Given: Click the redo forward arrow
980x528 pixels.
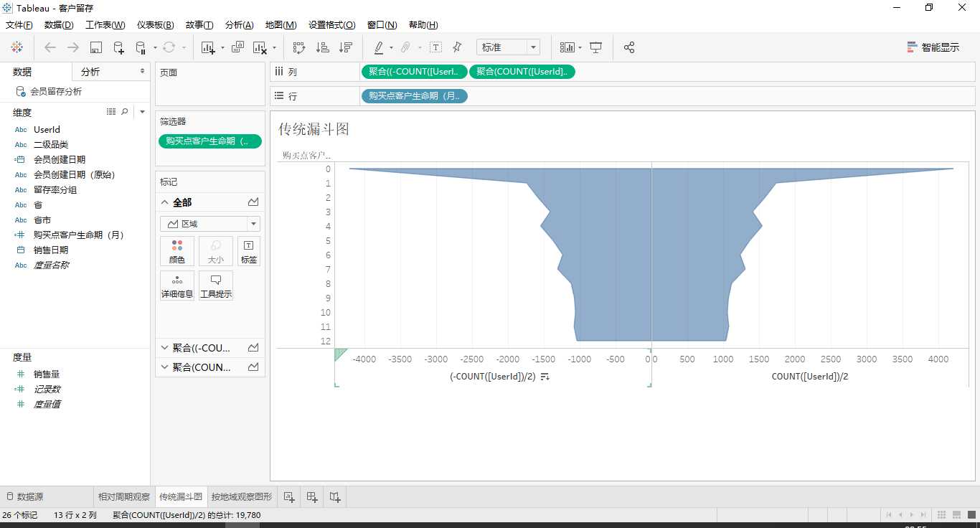Looking at the screenshot, I should (x=73, y=47).
